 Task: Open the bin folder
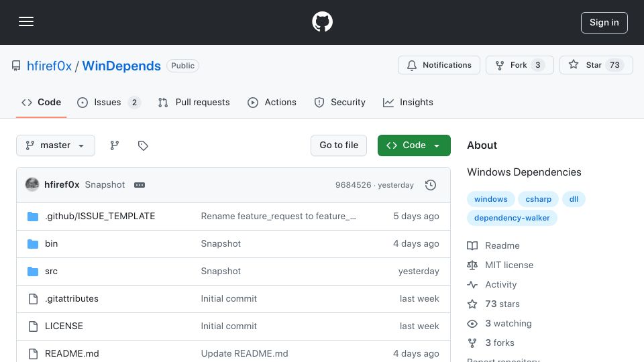(x=52, y=244)
